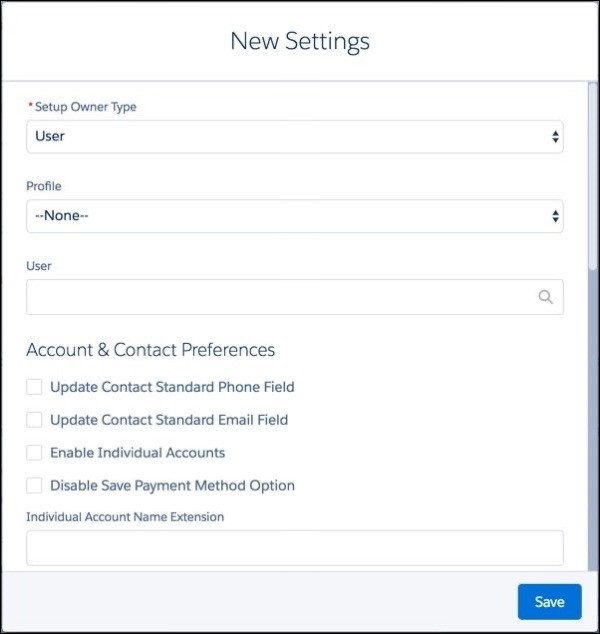Click the Account & Contact Preferences heading
The image size is (600, 634).
150,350
